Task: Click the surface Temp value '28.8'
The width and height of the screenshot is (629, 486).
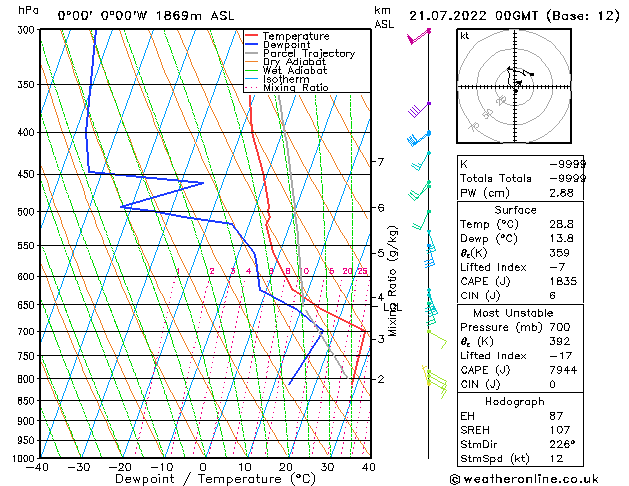Action: tap(561, 224)
